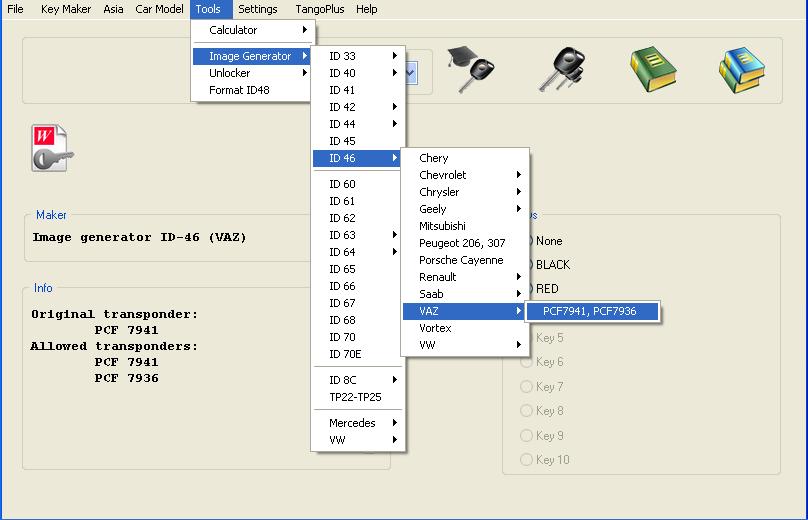Choose Porsche Cayenne entry
The height and width of the screenshot is (520, 808).
click(x=464, y=260)
